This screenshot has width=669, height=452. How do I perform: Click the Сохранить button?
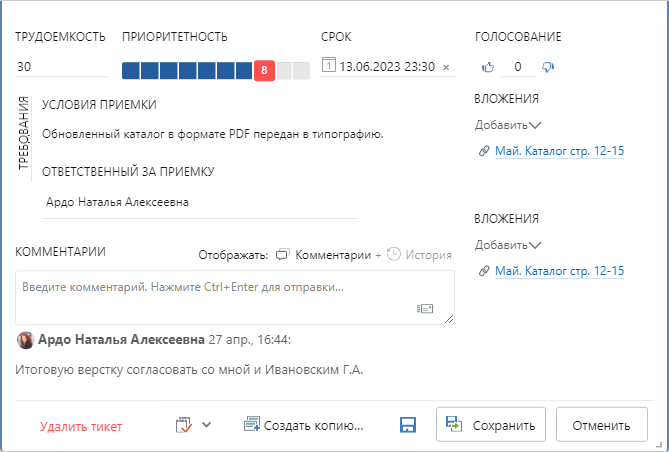(491, 425)
